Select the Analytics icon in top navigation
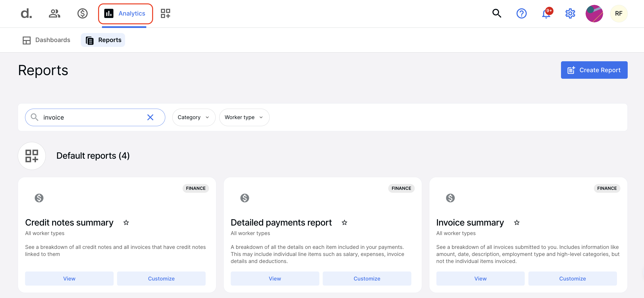 click(109, 13)
